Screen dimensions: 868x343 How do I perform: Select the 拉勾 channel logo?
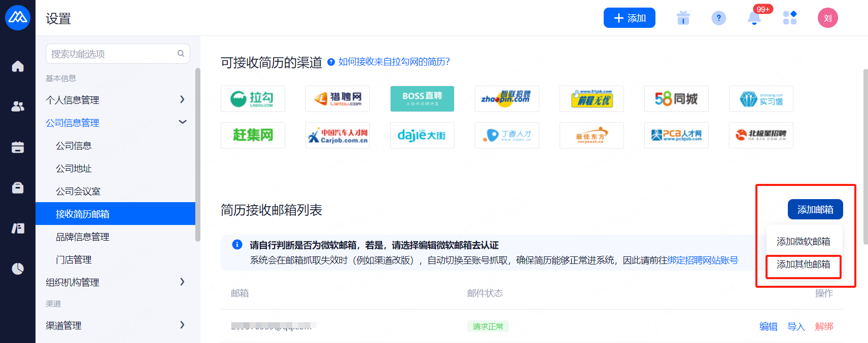[253, 99]
